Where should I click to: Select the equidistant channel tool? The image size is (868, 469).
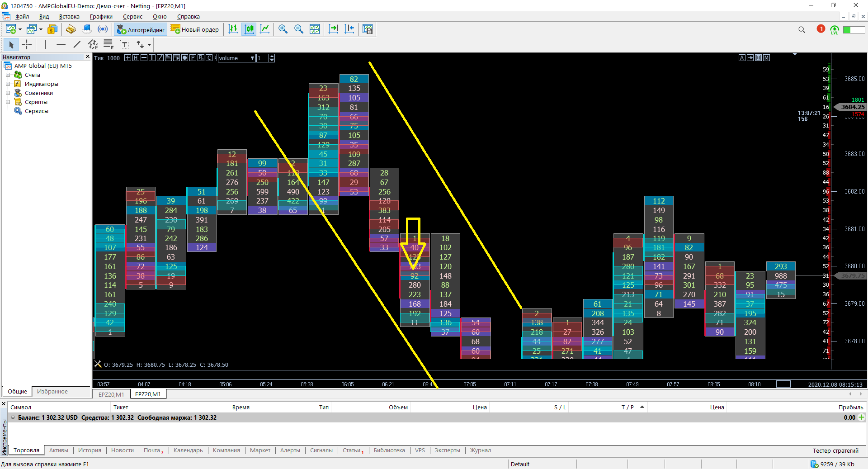tap(93, 44)
